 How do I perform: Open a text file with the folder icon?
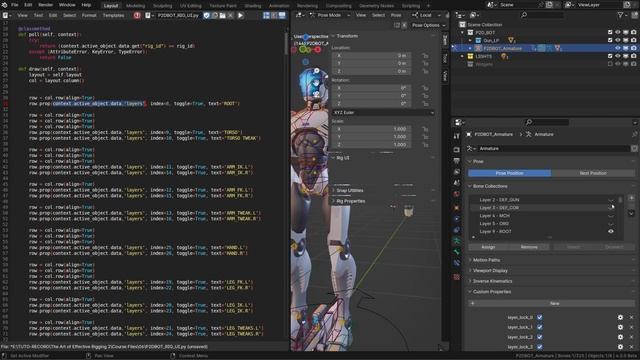tap(222, 15)
